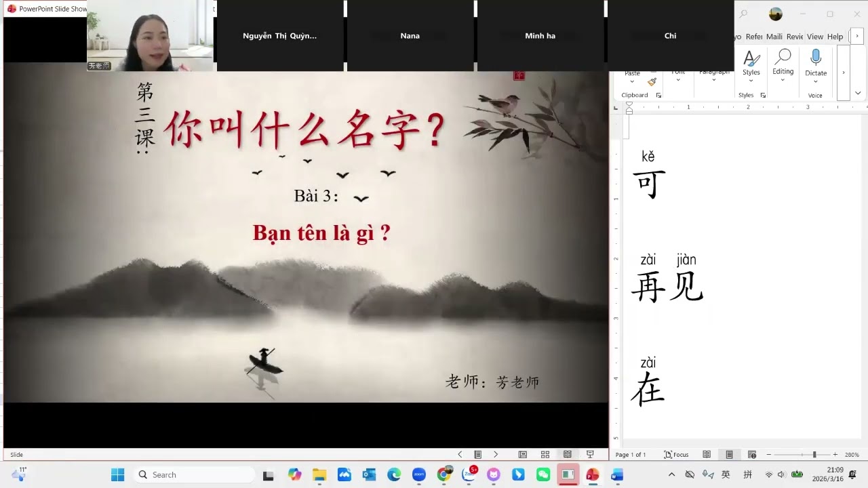Toggle Focus mode in Word status bar
Viewport: 868px width, 488px height.
pyautogui.click(x=676, y=454)
